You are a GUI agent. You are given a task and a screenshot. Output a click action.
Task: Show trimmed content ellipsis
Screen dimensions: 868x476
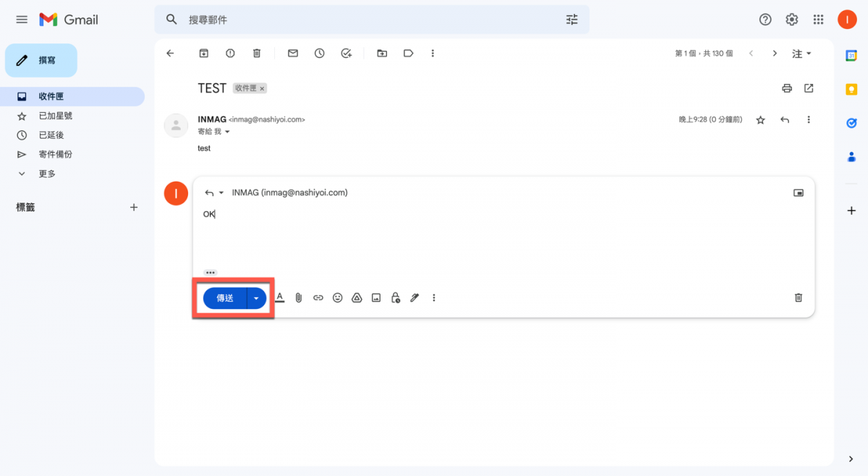coord(210,273)
